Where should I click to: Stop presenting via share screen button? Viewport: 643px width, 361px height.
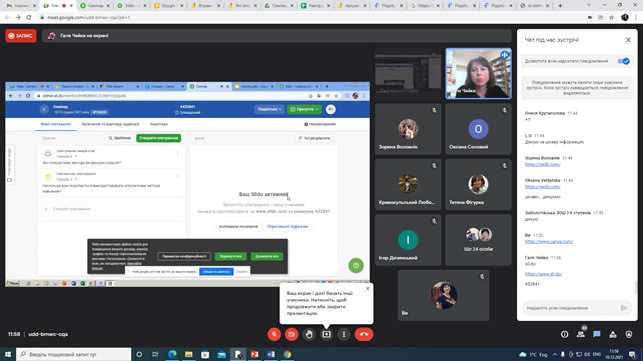pos(326,334)
